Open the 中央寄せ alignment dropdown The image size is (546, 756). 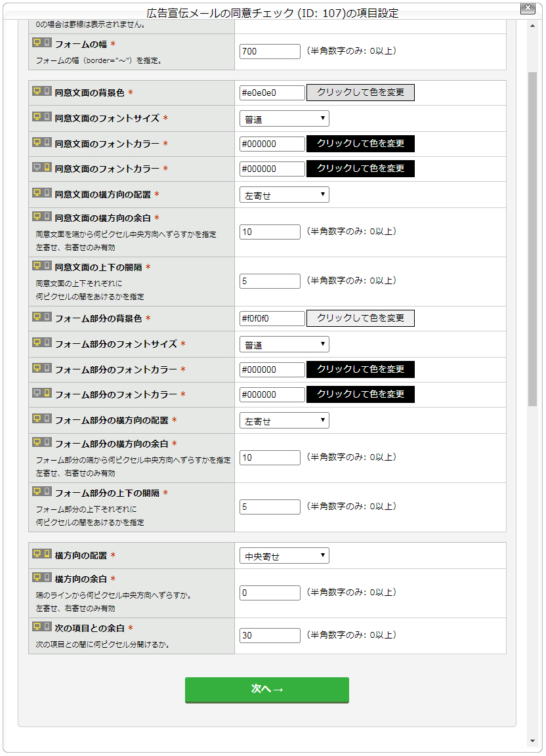pos(285,555)
